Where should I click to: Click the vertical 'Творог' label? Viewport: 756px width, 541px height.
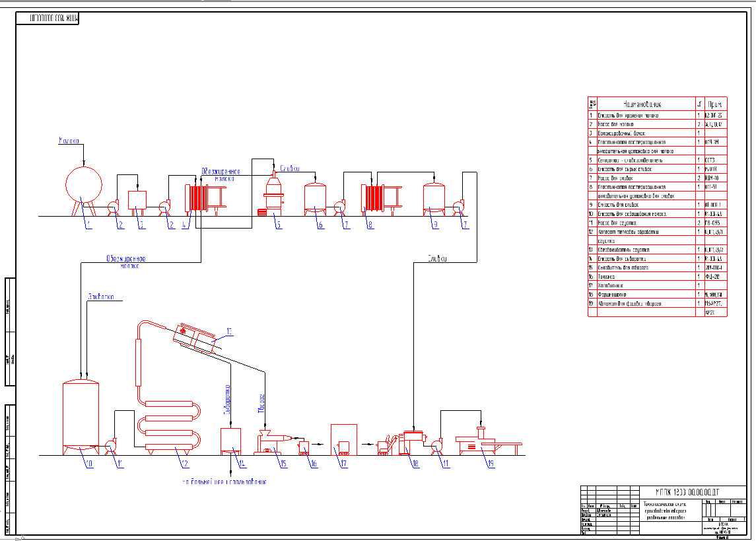pyautogui.click(x=262, y=404)
